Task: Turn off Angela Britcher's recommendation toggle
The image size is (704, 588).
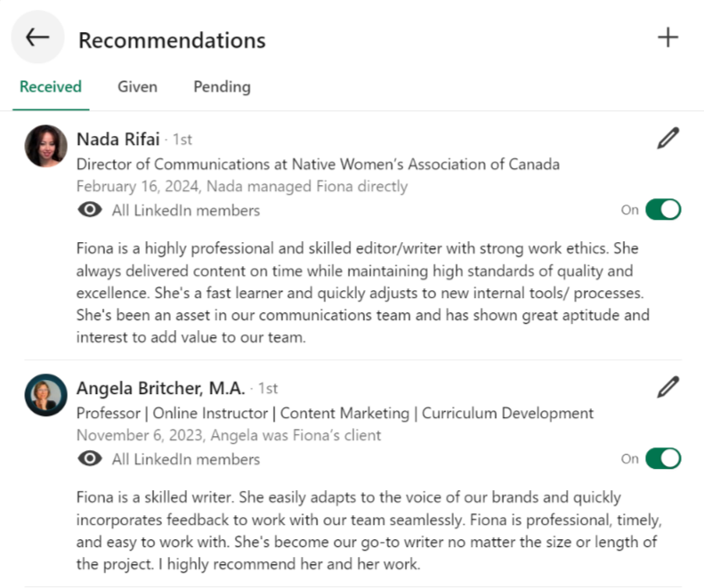Action: point(663,459)
